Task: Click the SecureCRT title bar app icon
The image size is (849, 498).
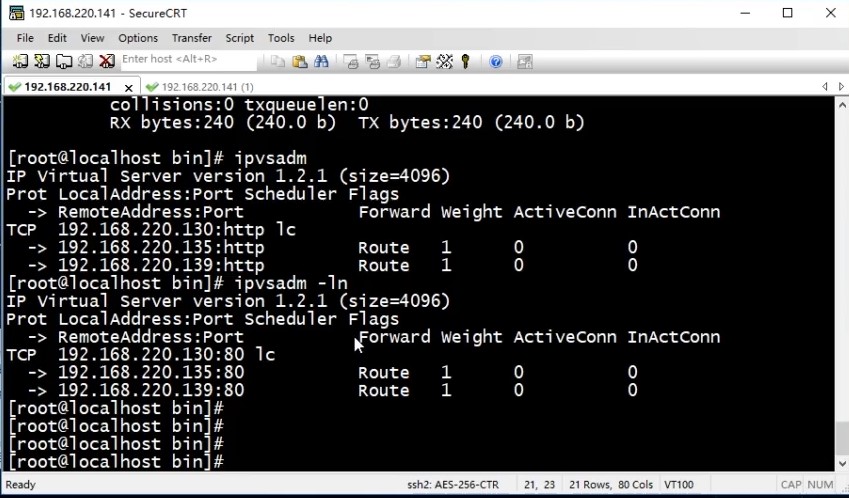Action: click(16, 13)
